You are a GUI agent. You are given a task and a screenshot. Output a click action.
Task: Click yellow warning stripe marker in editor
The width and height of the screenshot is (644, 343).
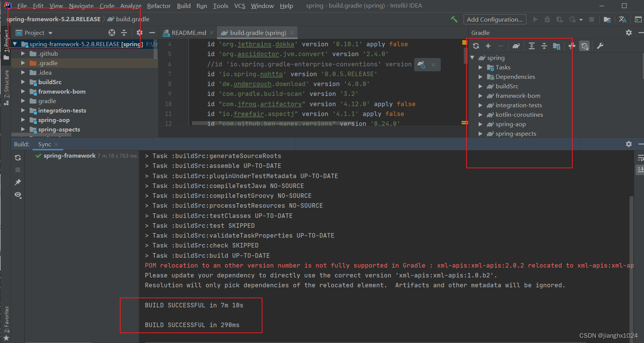point(464,122)
